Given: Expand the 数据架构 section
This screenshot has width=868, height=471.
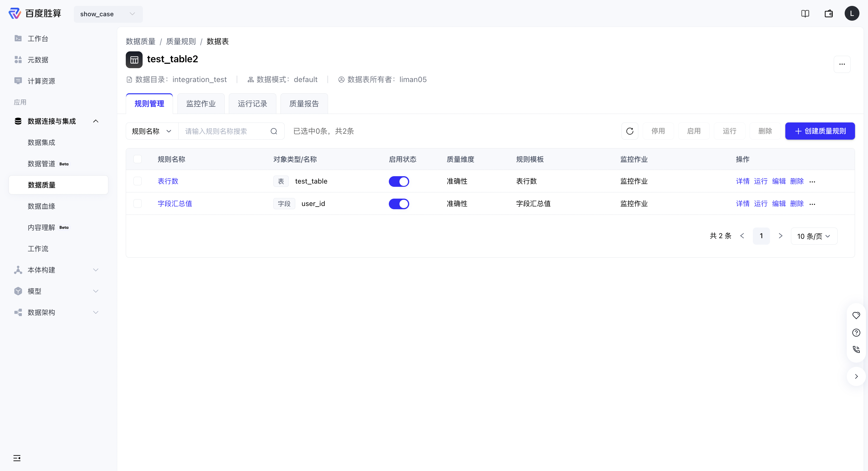Looking at the screenshot, I should point(96,312).
